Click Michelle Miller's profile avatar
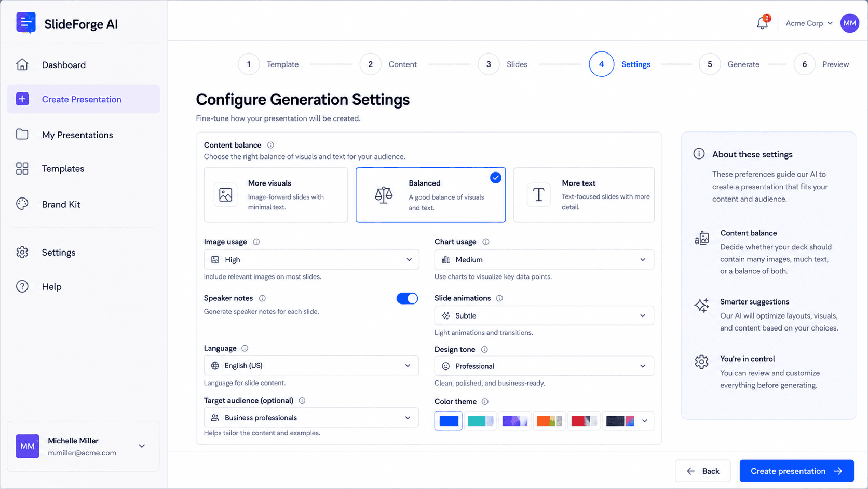868x489 pixels. 28,446
